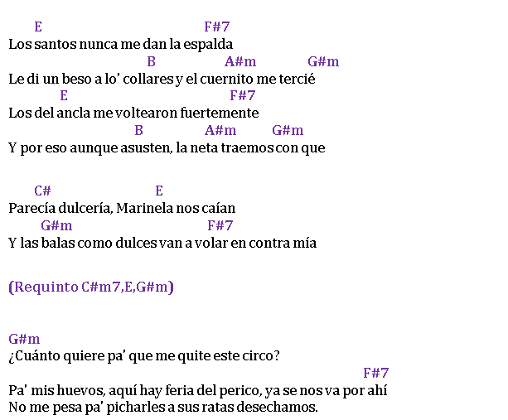Click the B chord above "asusten"

(138, 130)
